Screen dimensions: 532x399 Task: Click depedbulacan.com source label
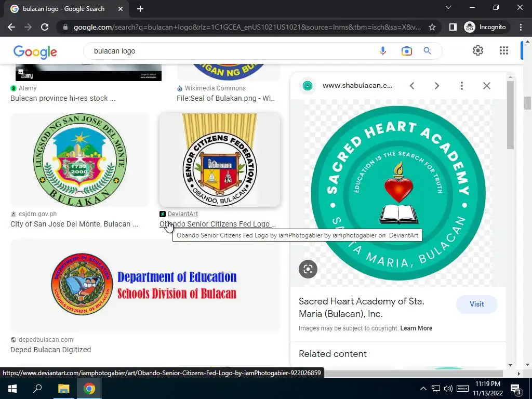tap(46, 340)
